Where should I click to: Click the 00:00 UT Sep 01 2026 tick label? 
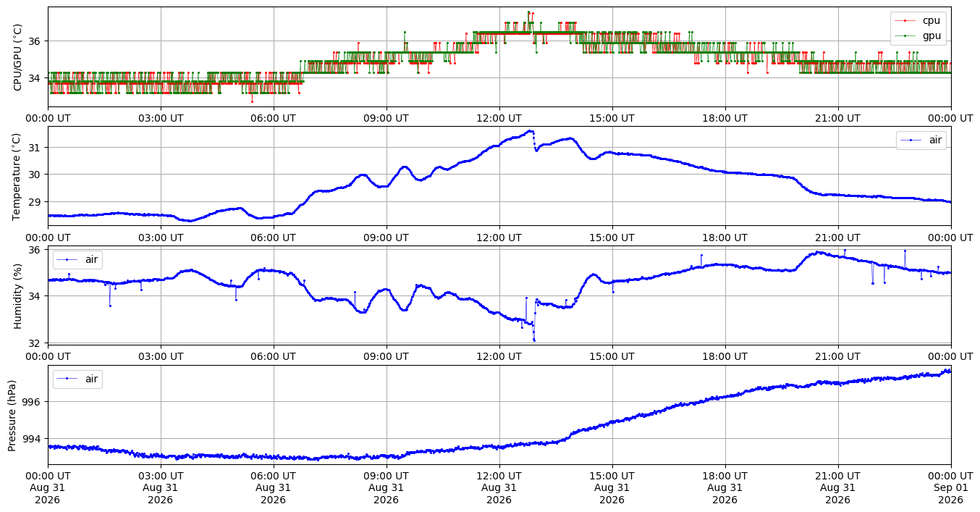point(950,488)
